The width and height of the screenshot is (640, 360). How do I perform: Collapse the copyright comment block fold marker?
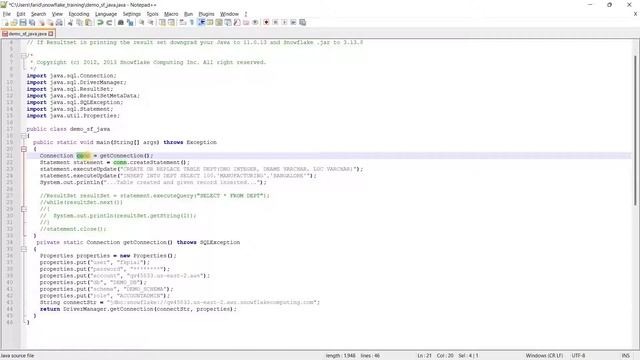(24, 56)
